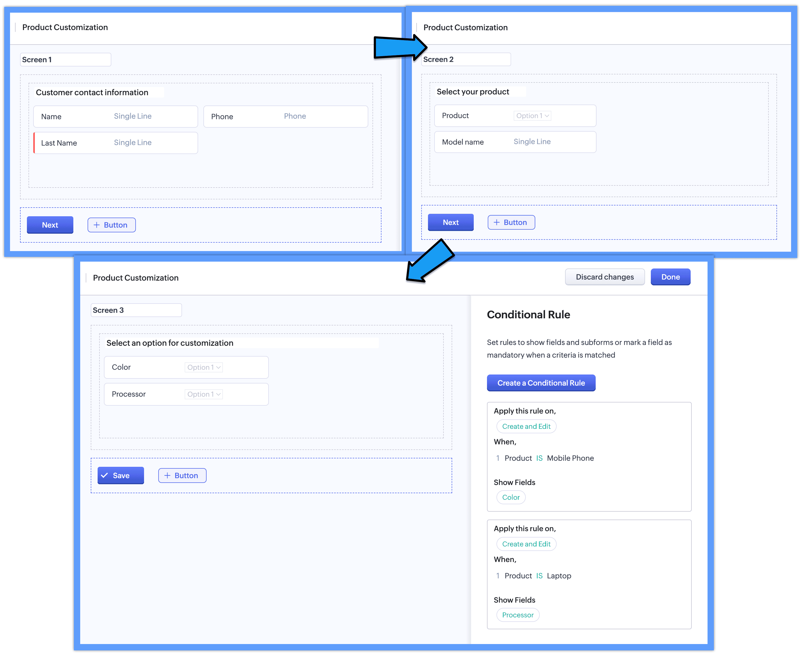Screen dimensions: 812x653
Task: Edit the Screen 1 title field
Action: [65, 60]
